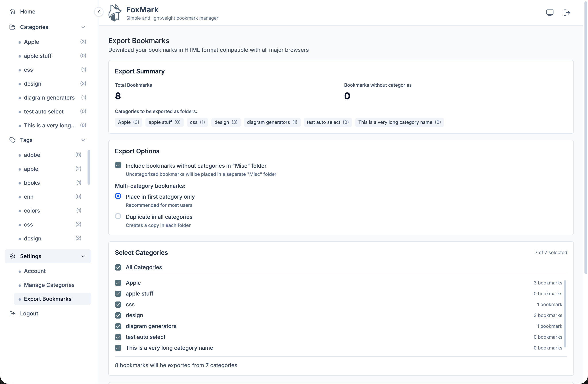Select the Duplicate in all categories option

click(x=118, y=216)
